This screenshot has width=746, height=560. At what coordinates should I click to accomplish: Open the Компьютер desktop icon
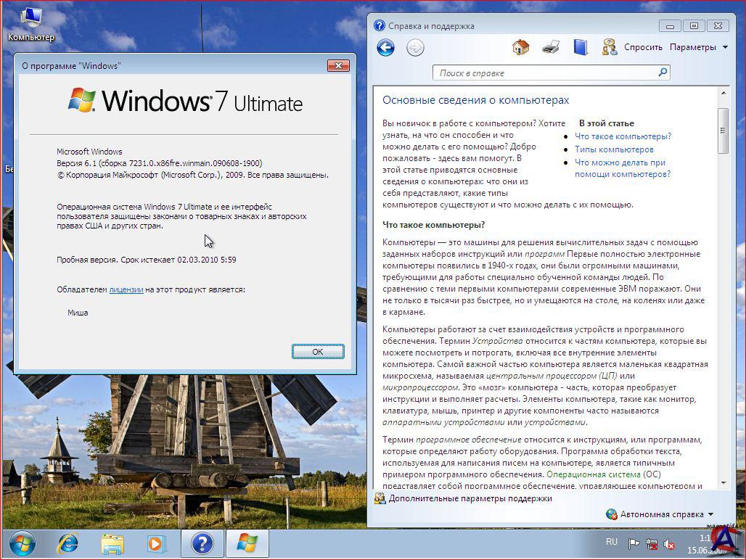coord(30,24)
